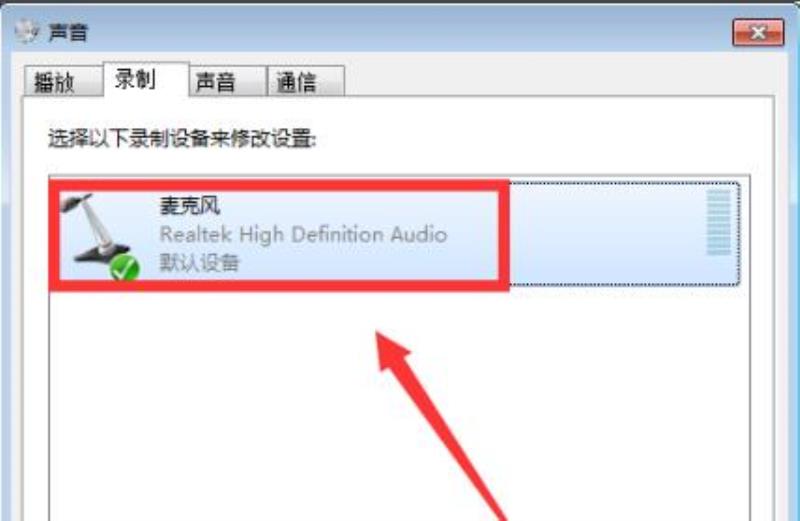Click the 声音 window title text

tap(68, 32)
